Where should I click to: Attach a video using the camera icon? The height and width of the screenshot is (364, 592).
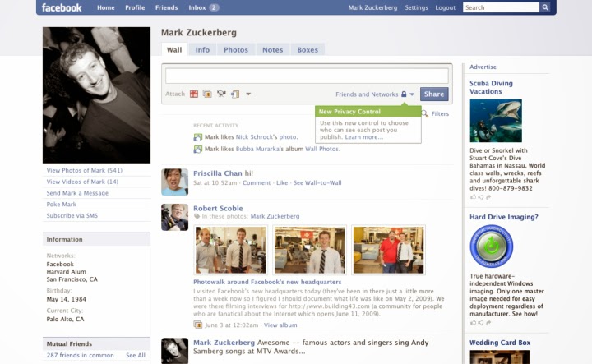(x=221, y=94)
